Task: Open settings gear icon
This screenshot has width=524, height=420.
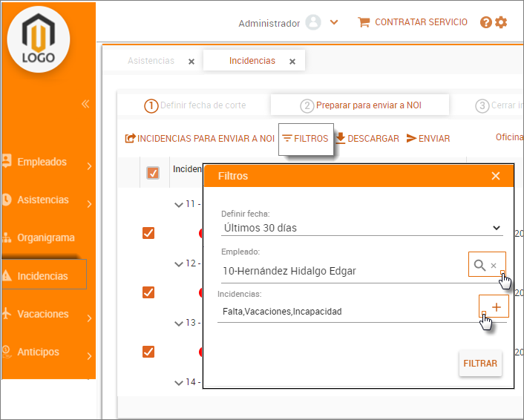Action: click(x=501, y=22)
